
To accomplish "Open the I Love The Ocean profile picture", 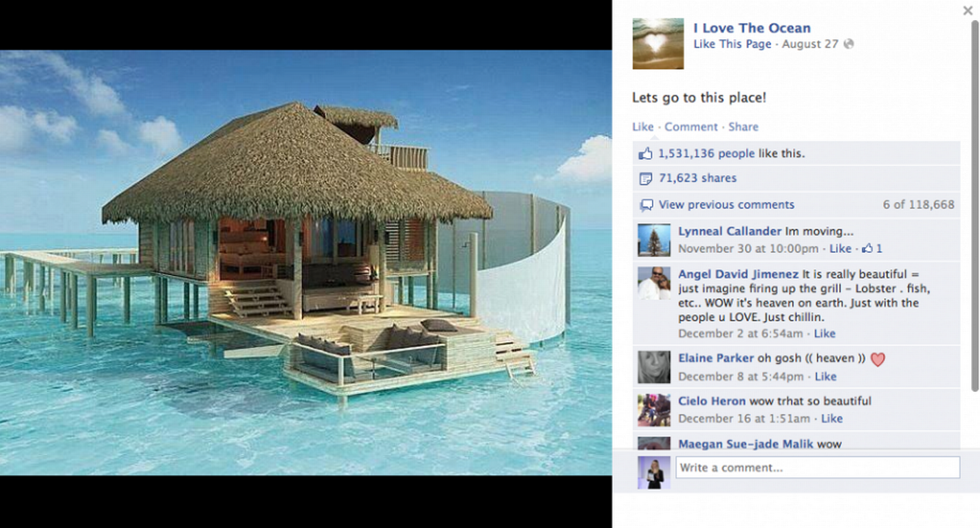I will [658, 43].
